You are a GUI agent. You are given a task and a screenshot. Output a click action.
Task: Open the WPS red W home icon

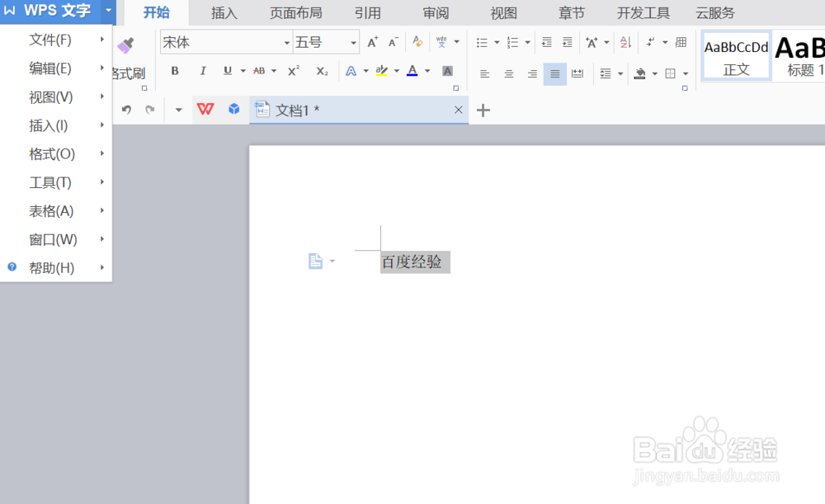click(205, 110)
